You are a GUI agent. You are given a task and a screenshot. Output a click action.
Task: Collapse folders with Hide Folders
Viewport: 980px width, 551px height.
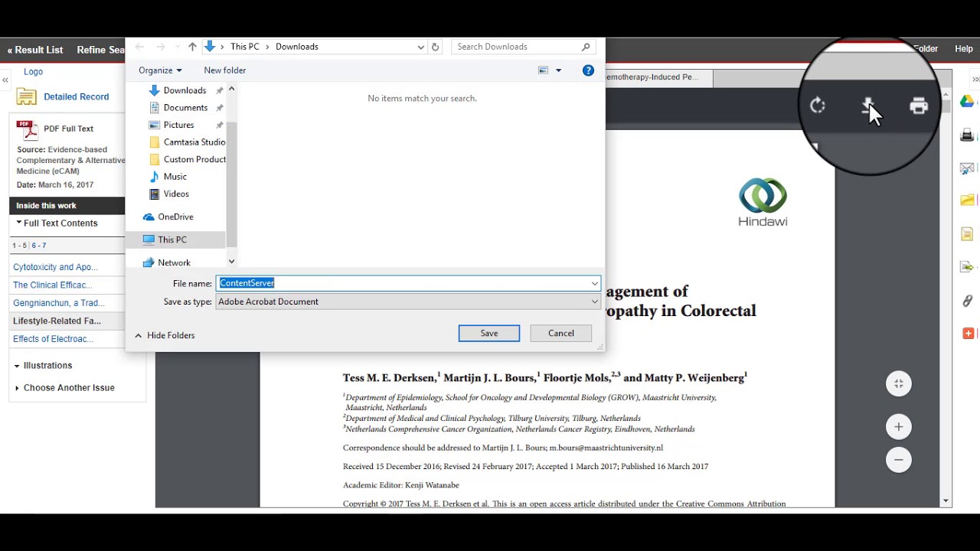165,335
